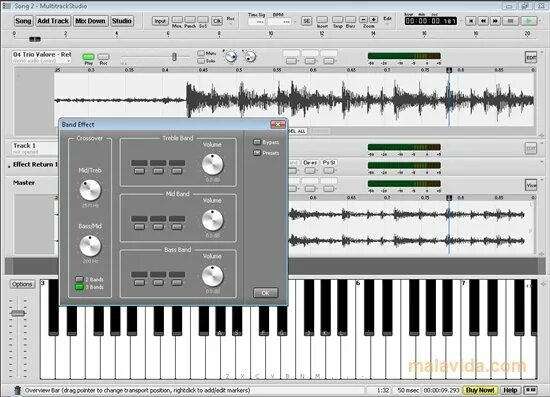The width and height of the screenshot is (550, 397).
Task: Close the Band Effect dialog
Action: (x=278, y=125)
